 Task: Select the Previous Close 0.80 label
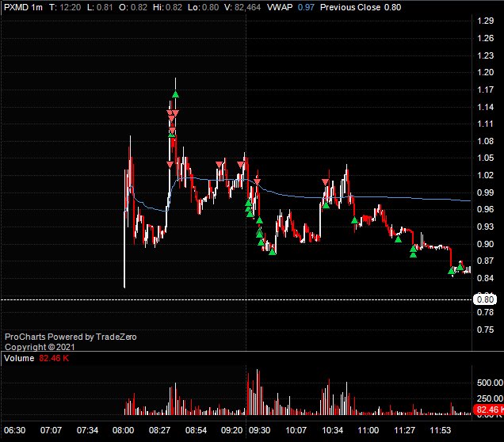tap(361, 7)
